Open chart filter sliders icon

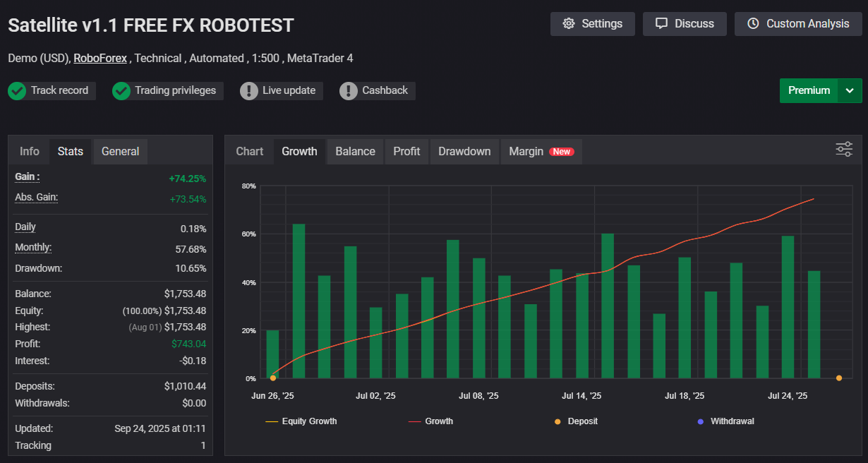[x=844, y=149]
